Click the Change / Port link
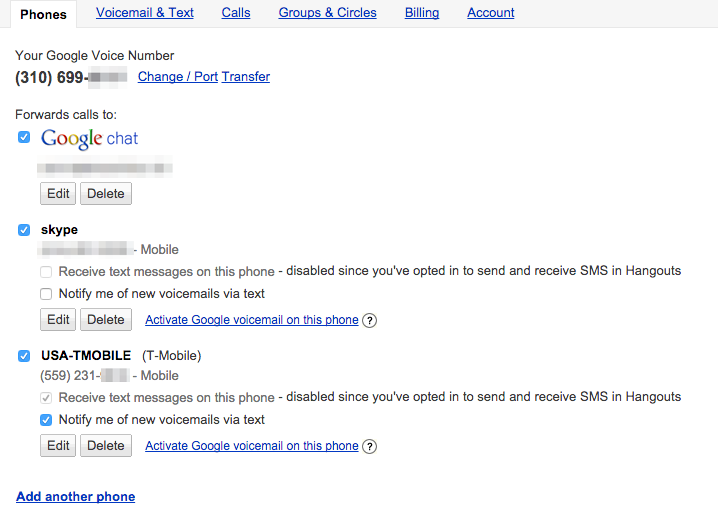718x517 pixels. (x=178, y=76)
